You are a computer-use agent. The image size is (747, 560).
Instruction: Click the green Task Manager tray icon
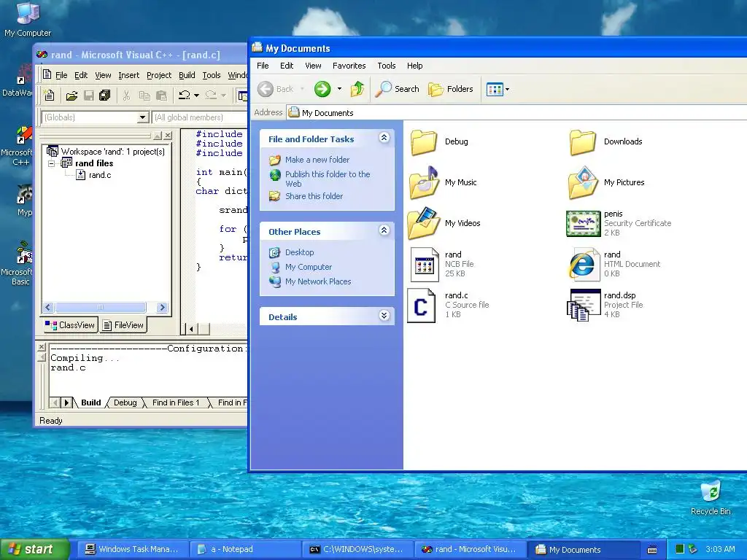click(680, 549)
